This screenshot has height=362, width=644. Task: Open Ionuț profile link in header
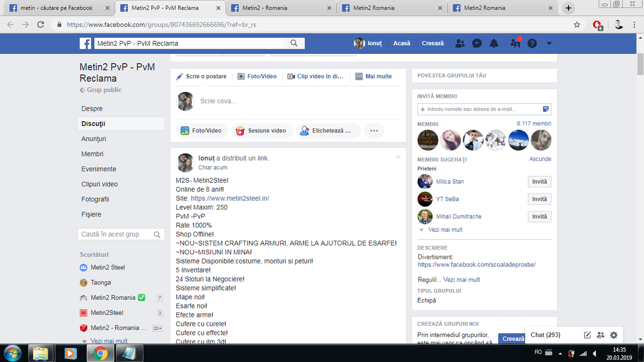point(368,43)
